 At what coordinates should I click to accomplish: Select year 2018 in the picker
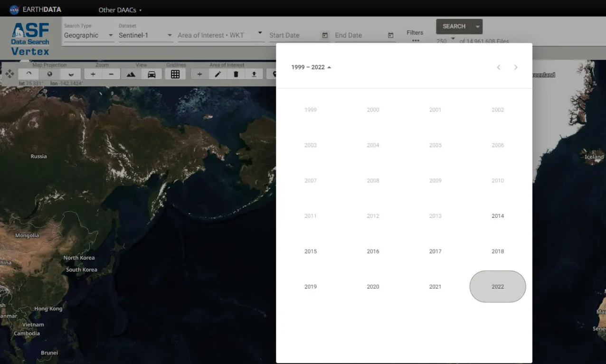497,252
